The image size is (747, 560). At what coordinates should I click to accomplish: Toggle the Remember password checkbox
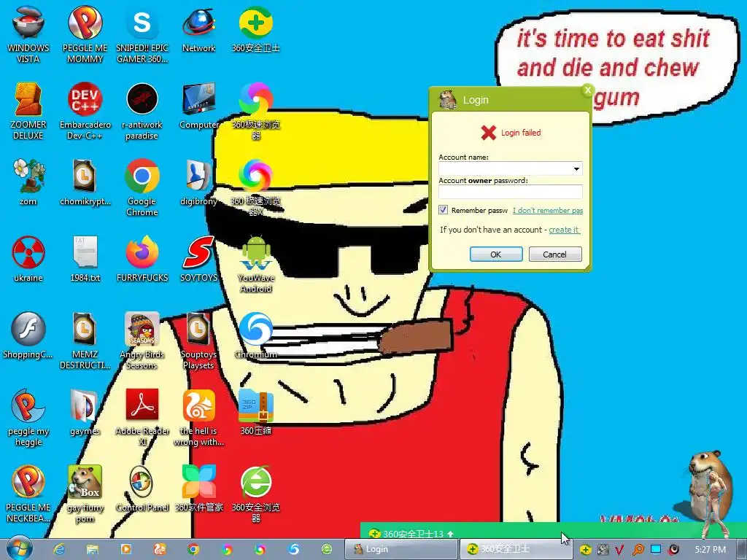[444, 210]
